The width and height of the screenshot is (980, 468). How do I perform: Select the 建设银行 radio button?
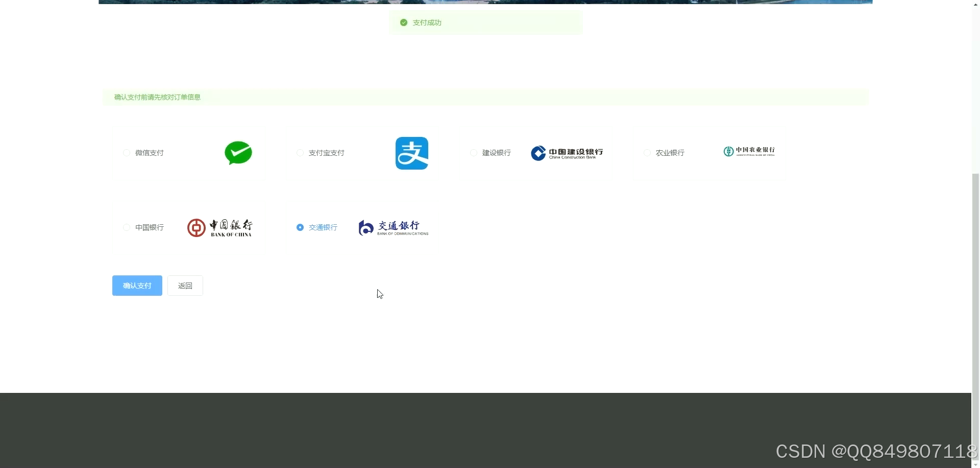[x=474, y=153]
